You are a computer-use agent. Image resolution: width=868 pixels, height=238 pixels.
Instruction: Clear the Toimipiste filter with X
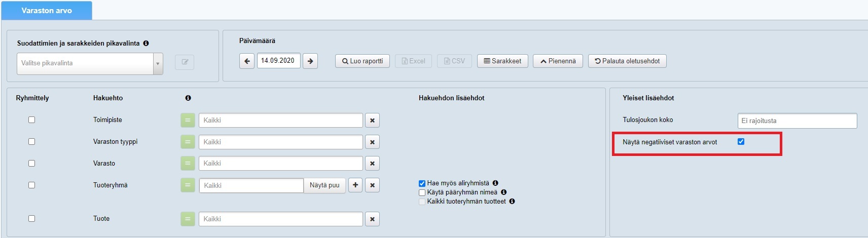[x=372, y=121]
